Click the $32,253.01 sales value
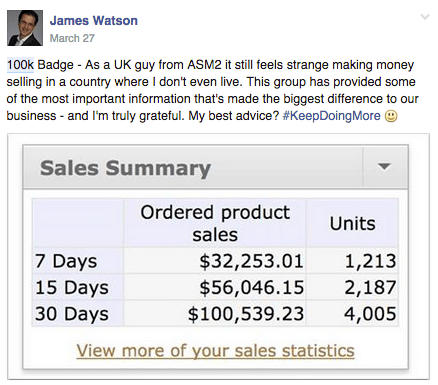 tap(252, 261)
